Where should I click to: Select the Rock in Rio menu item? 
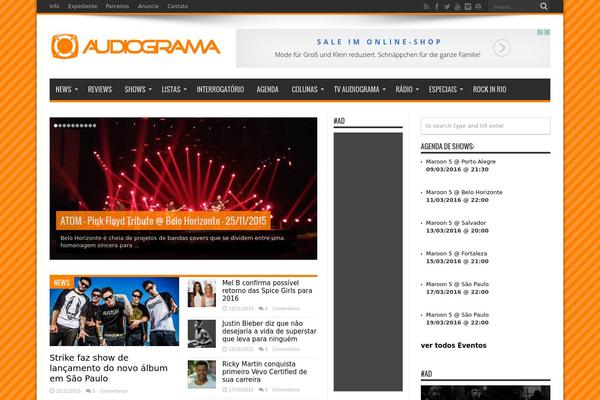coord(489,89)
